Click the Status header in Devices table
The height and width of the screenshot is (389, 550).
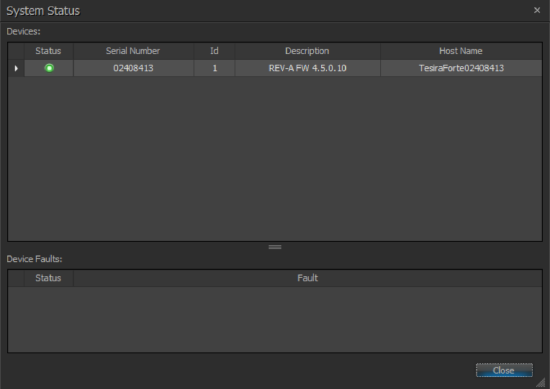click(x=48, y=51)
